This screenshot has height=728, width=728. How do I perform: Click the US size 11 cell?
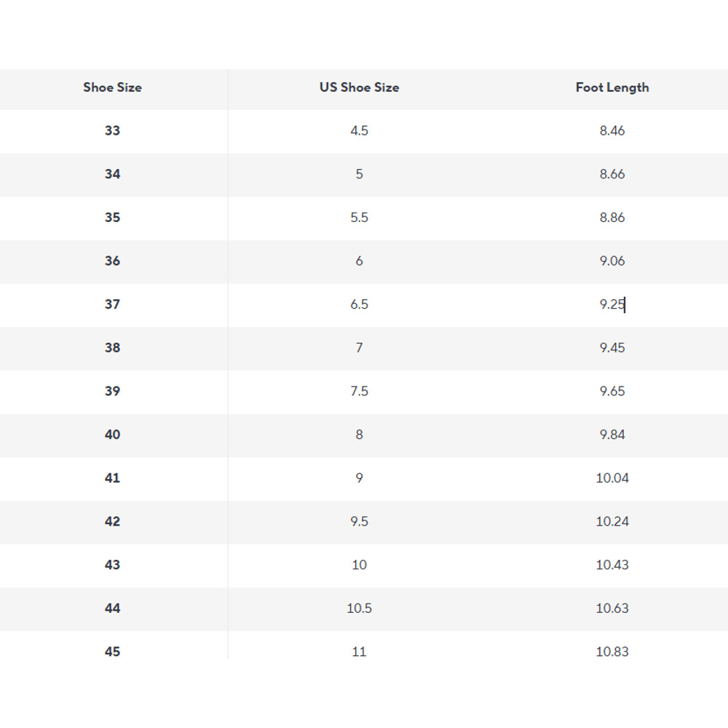click(359, 652)
